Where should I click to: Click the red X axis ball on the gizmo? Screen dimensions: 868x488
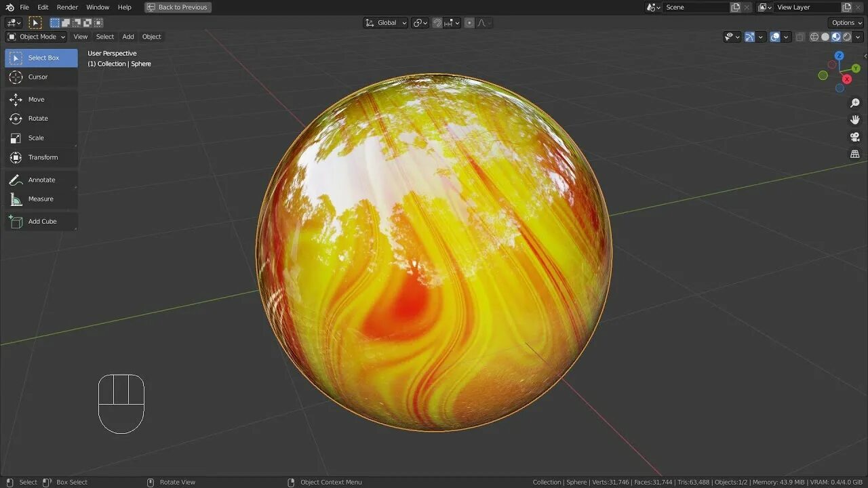(x=846, y=79)
